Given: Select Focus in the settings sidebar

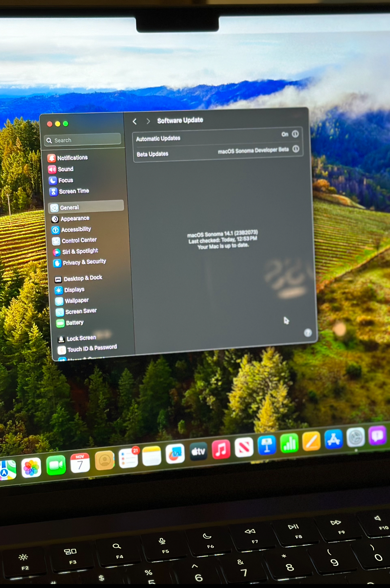Looking at the screenshot, I should pyautogui.click(x=61, y=180).
